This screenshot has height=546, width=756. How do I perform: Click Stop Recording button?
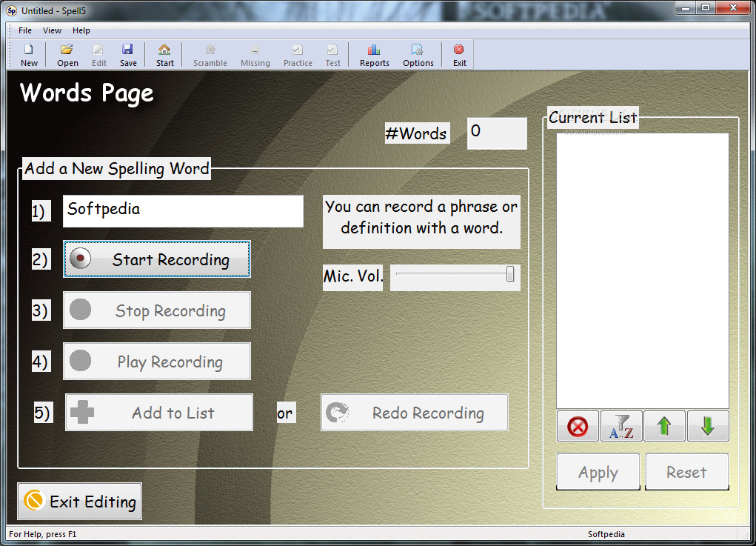(x=157, y=310)
